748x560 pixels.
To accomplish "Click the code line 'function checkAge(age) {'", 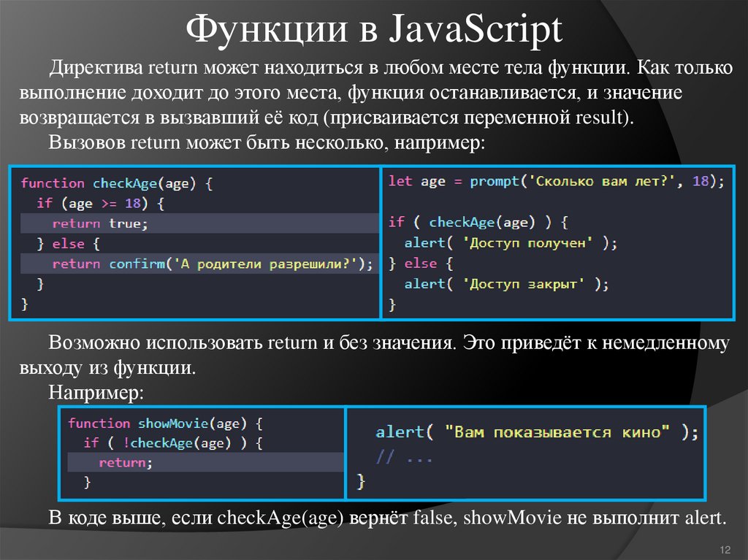I will coord(117,184).
